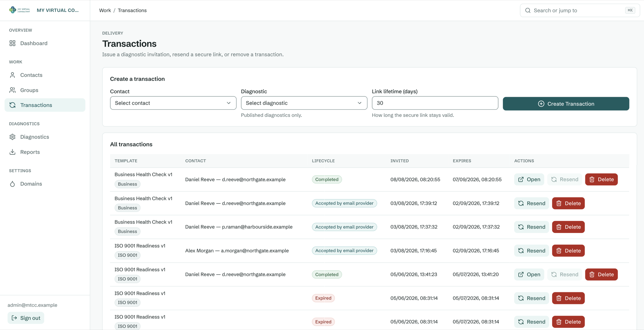The width and height of the screenshot is (644, 330).
Task: Click the Create Transaction button
Action: click(x=566, y=104)
